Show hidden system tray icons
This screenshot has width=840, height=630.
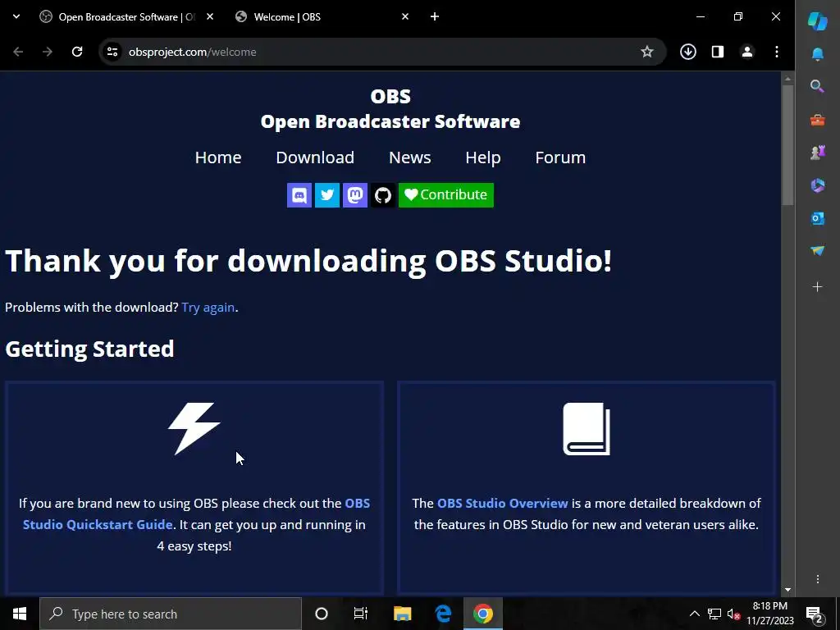point(694,614)
